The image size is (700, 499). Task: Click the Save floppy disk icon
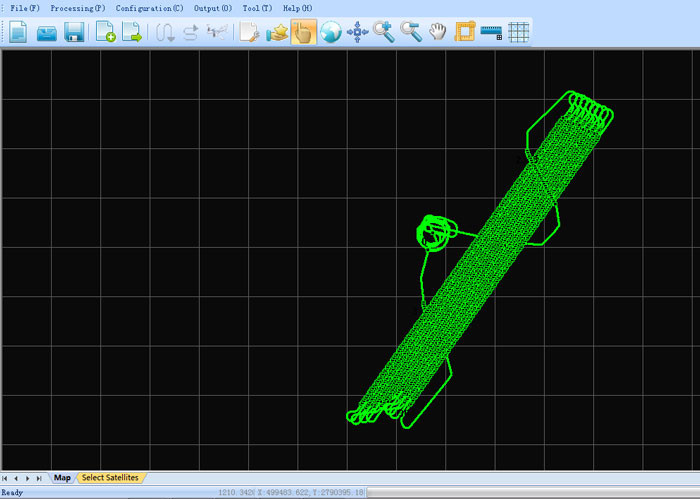74,32
